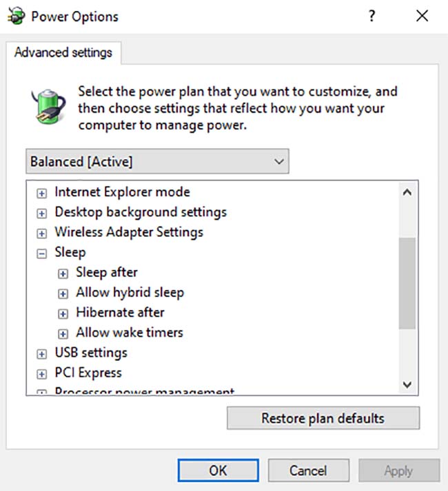Collapse the Sleep node
The image size is (448, 491).
(41, 253)
